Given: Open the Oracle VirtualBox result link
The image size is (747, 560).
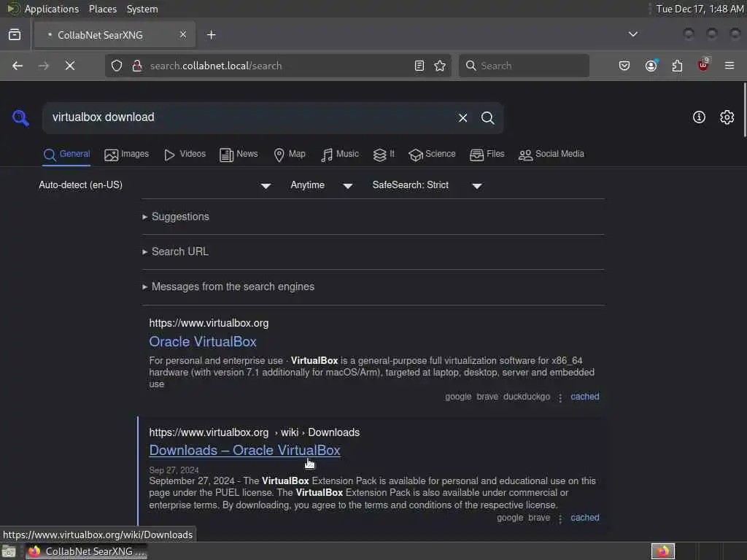Looking at the screenshot, I should point(203,341).
